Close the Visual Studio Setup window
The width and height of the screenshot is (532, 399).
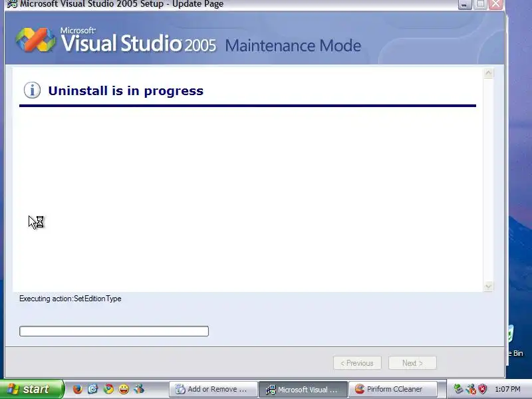click(x=495, y=5)
